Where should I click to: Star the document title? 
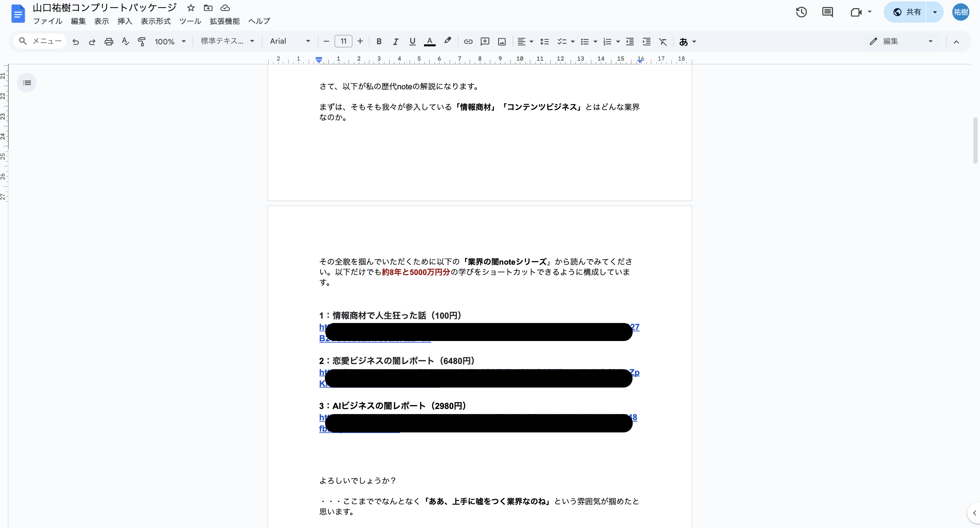coord(191,8)
